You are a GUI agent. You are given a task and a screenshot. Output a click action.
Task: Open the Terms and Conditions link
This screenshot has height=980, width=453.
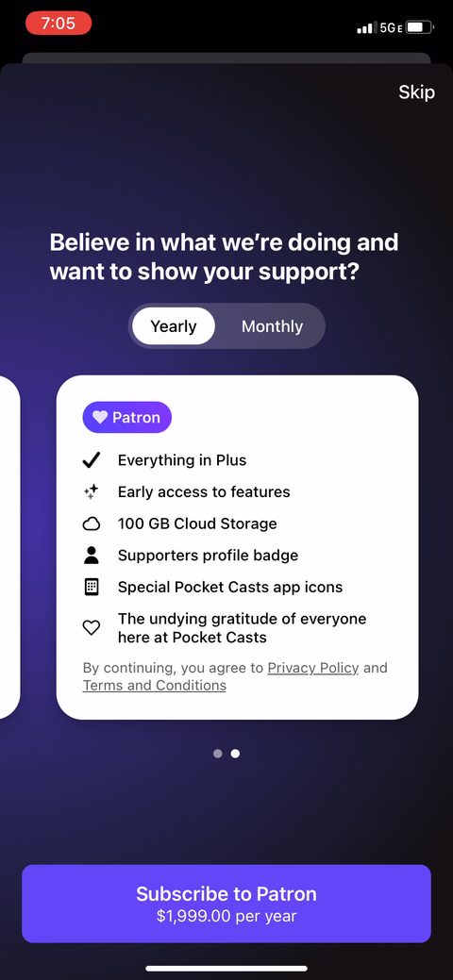pyautogui.click(x=155, y=685)
